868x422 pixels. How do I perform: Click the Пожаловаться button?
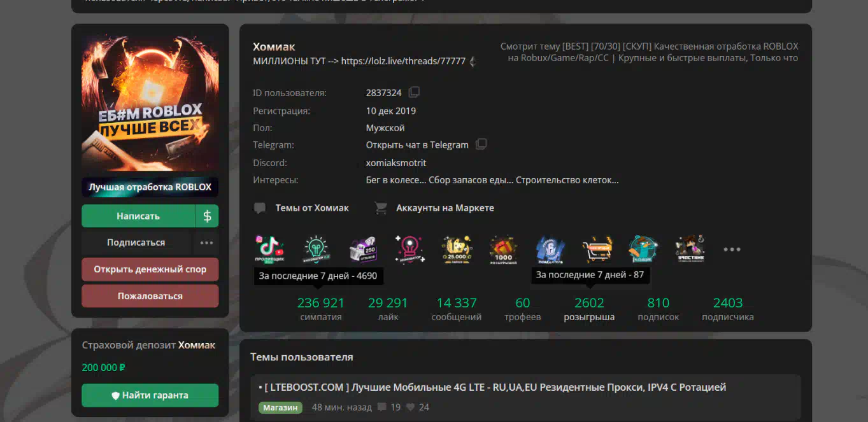150,296
